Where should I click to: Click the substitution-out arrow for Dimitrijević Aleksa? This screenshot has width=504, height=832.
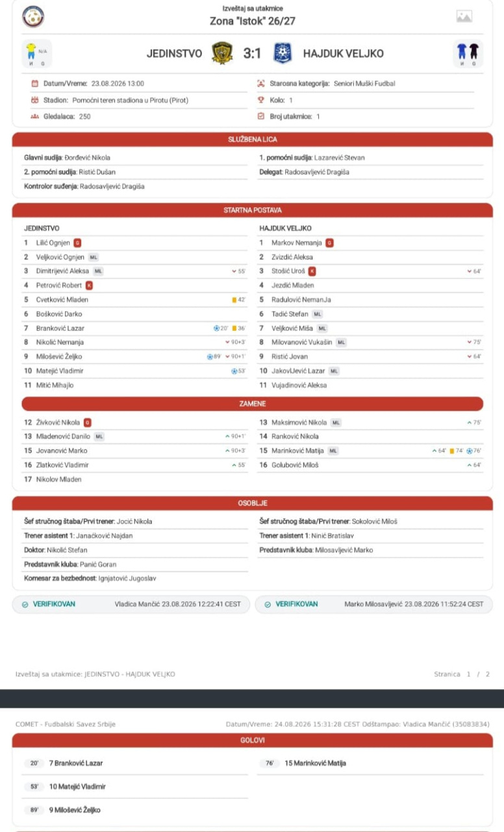click(x=234, y=271)
